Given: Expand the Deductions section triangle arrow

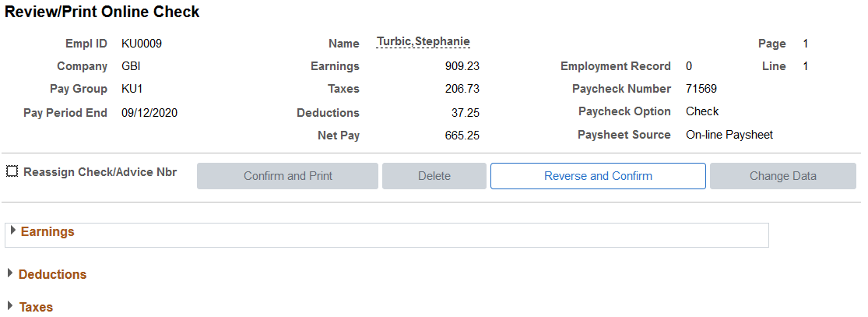Looking at the screenshot, I should coord(11,273).
